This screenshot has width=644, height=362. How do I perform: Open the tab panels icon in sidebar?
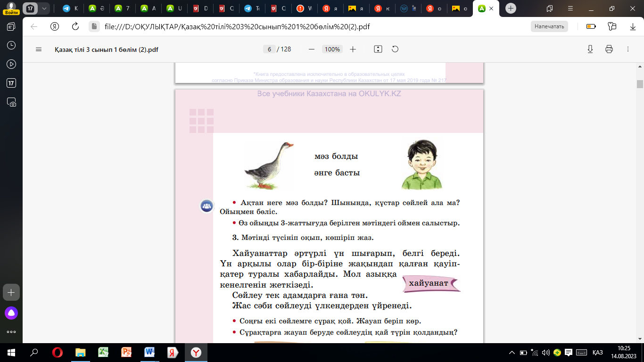pyautogui.click(x=11, y=26)
